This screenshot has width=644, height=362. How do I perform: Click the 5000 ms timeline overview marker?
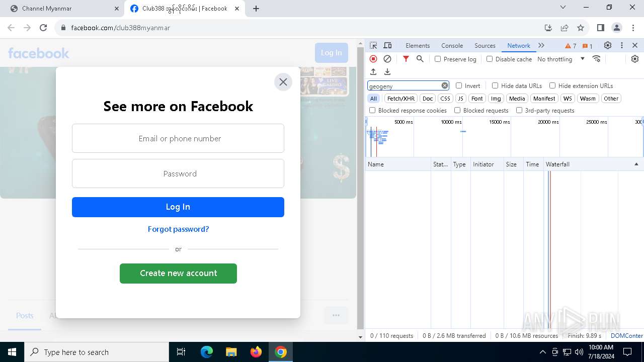(x=404, y=122)
